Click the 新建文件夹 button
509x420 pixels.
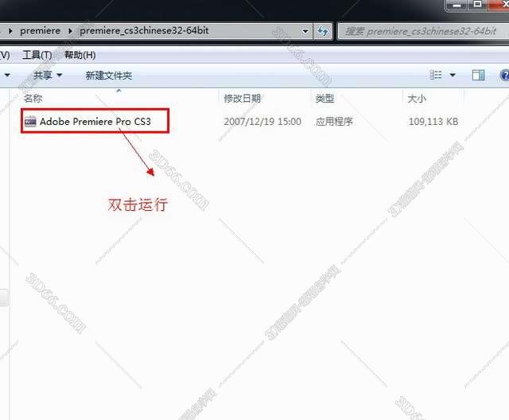click(108, 76)
